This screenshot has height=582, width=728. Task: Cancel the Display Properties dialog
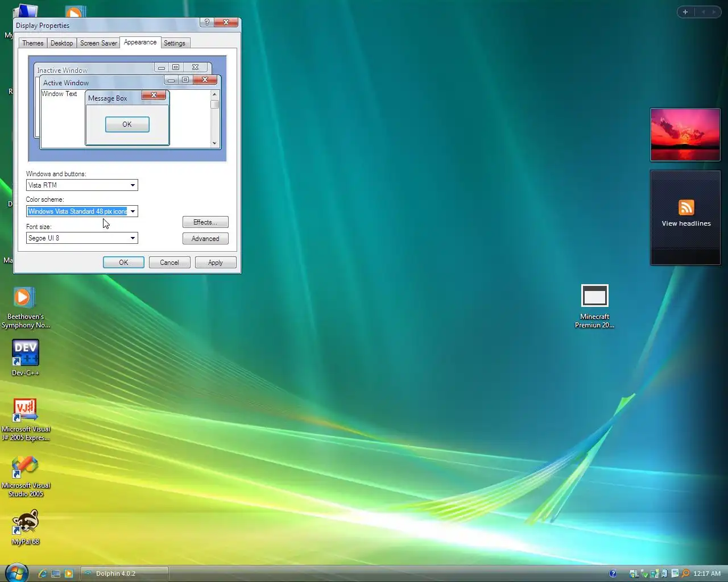pos(169,263)
